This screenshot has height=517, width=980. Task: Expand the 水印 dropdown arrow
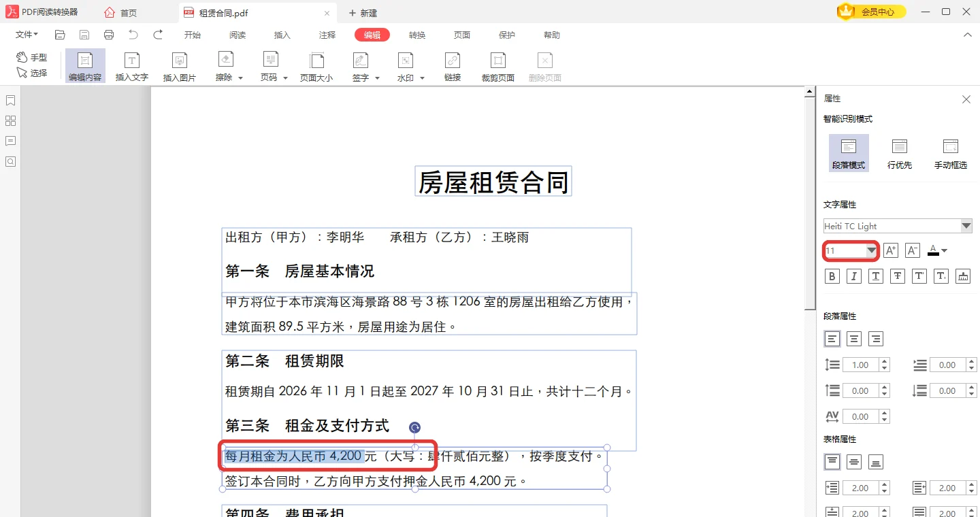point(422,78)
